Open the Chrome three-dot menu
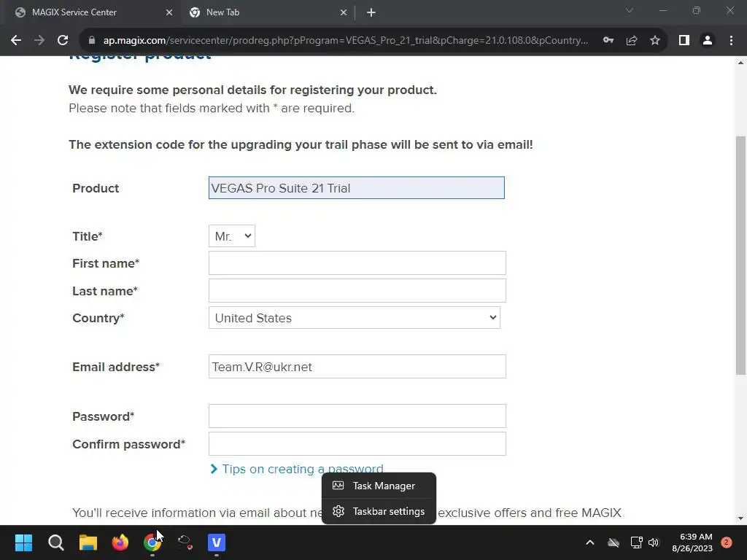This screenshot has width=747, height=560. 731,41
